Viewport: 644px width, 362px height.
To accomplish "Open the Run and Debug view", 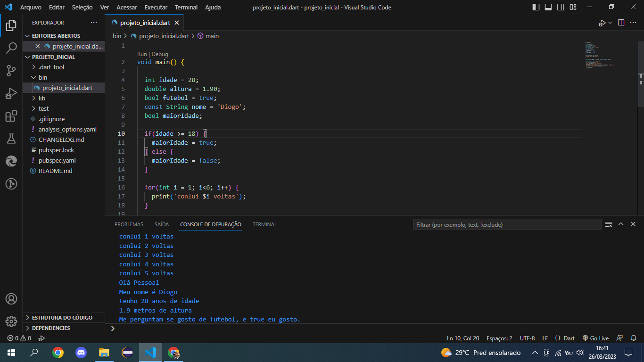I will [x=11, y=93].
